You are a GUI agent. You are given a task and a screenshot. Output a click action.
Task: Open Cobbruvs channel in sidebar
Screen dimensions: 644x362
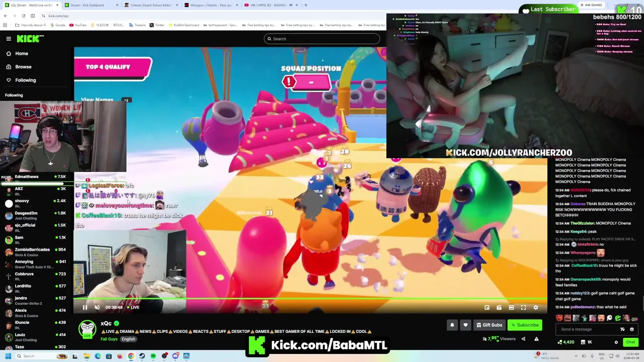click(x=35, y=276)
